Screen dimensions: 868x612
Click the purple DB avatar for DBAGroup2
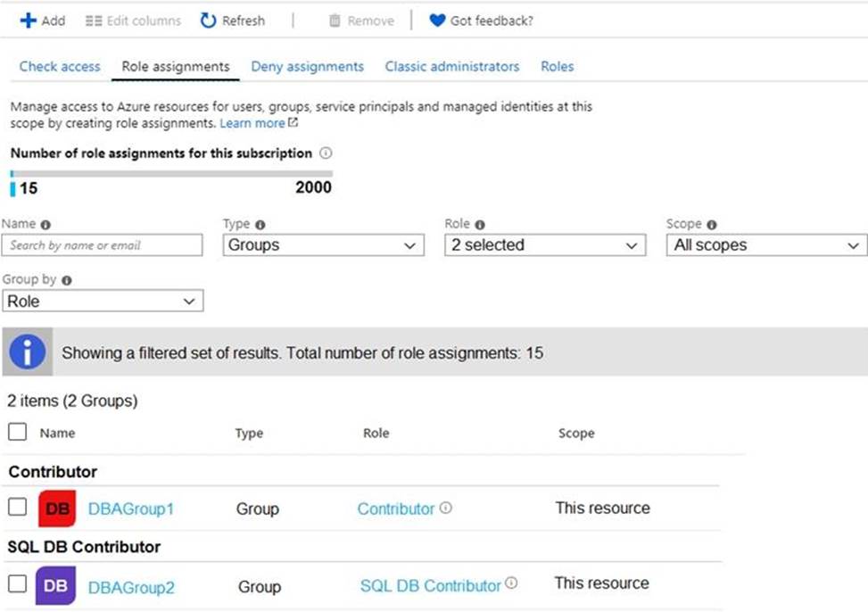tap(54, 586)
